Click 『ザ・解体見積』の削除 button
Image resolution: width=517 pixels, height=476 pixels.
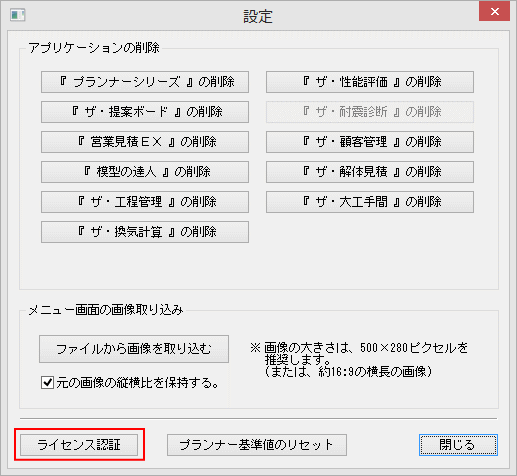pyautogui.click(x=370, y=172)
